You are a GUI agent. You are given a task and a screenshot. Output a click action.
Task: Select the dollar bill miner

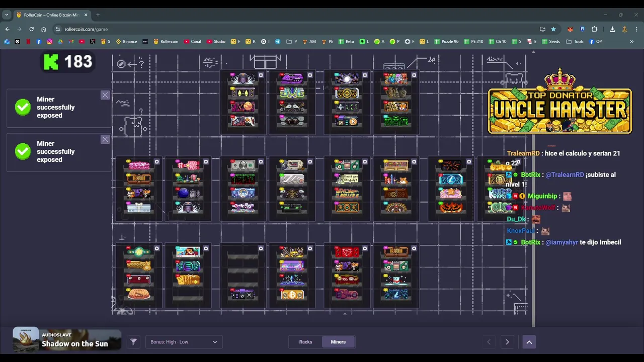tap(243, 165)
